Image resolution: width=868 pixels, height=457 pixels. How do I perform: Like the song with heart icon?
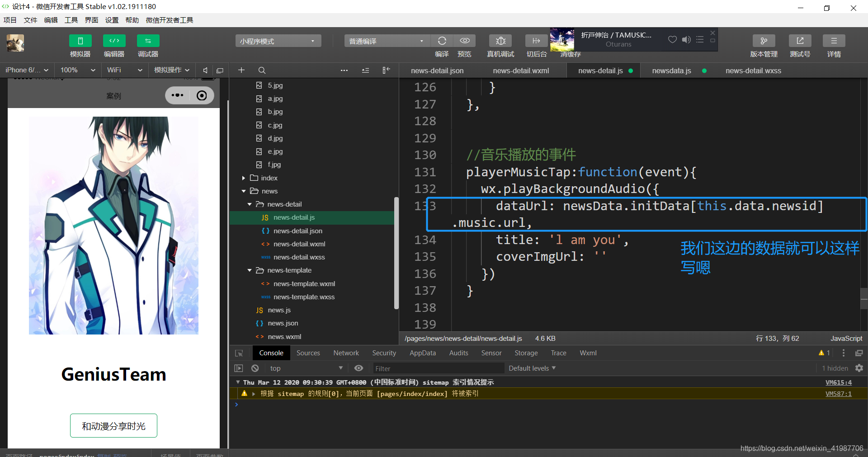672,39
